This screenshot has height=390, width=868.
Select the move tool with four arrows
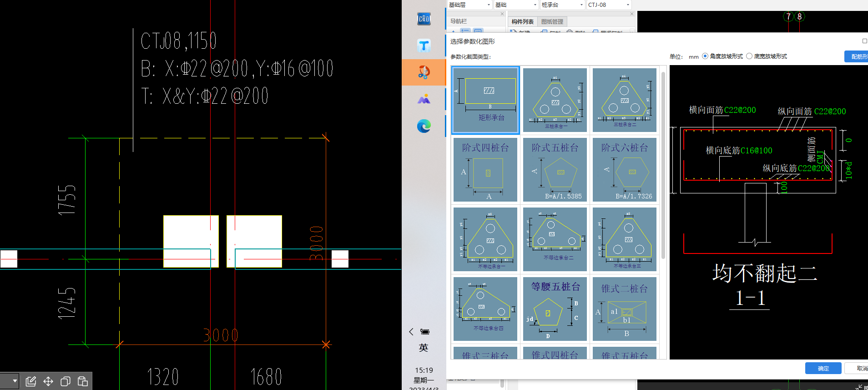pos(48,381)
